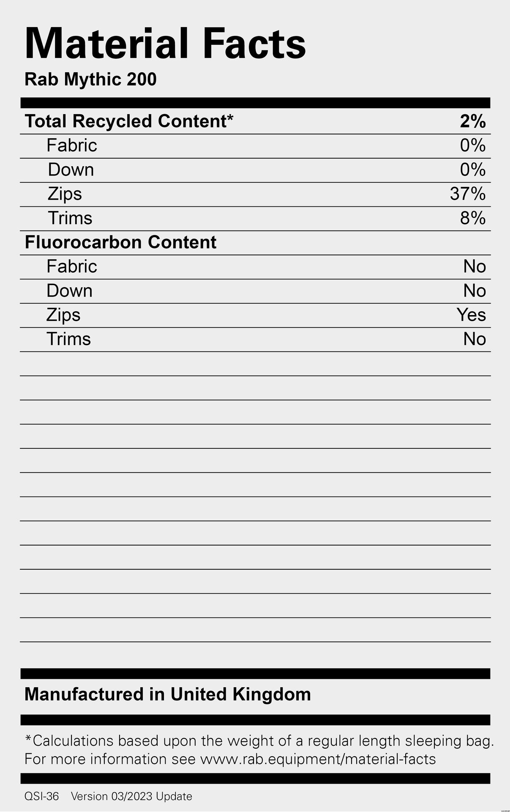The height and width of the screenshot is (812, 510).
Task: Select the Down label under Fluorocarbon Content
Action: click(69, 291)
